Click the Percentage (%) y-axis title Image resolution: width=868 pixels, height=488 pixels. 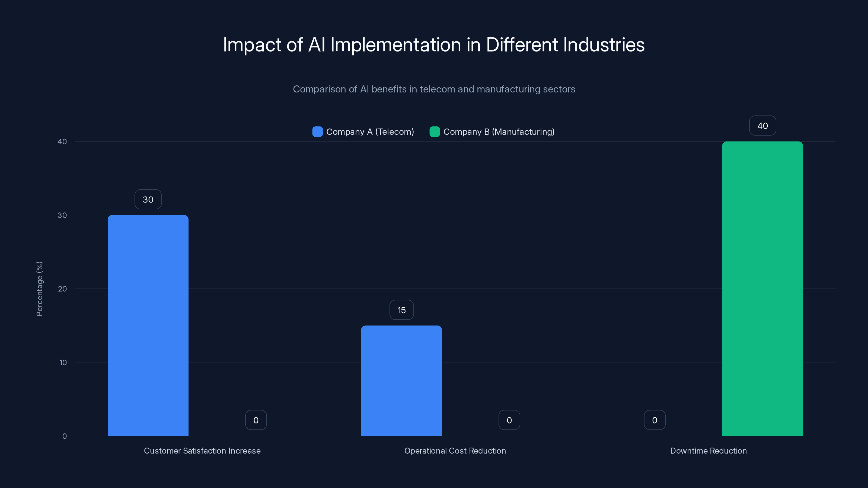coord(39,289)
